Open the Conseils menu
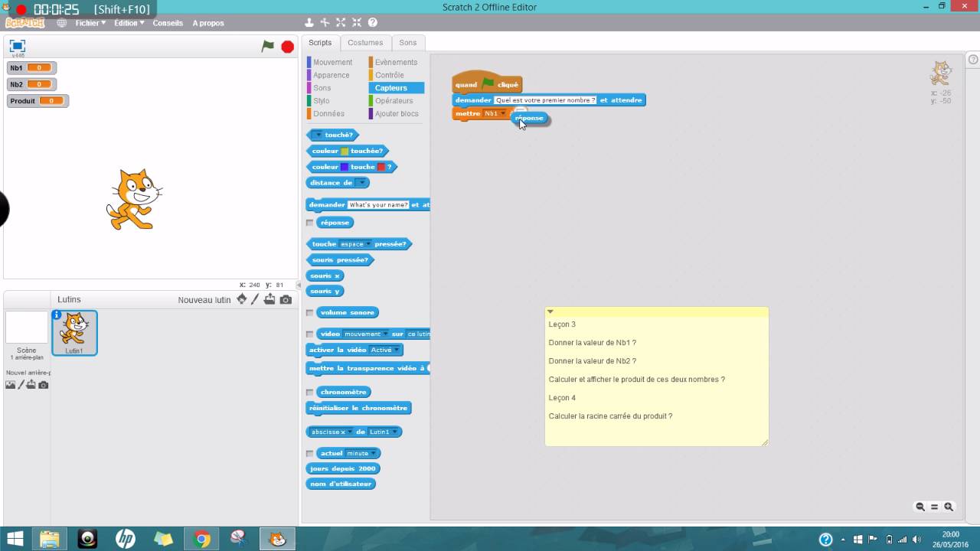Image resolution: width=980 pixels, height=551 pixels. 168,23
